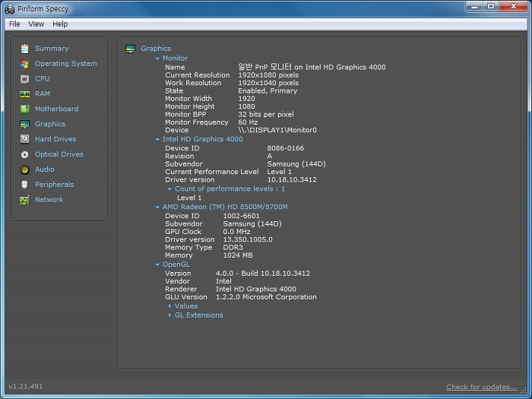Switch to the Network section
The width and height of the screenshot is (532, 399).
pyautogui.click(x=49, y=199)
